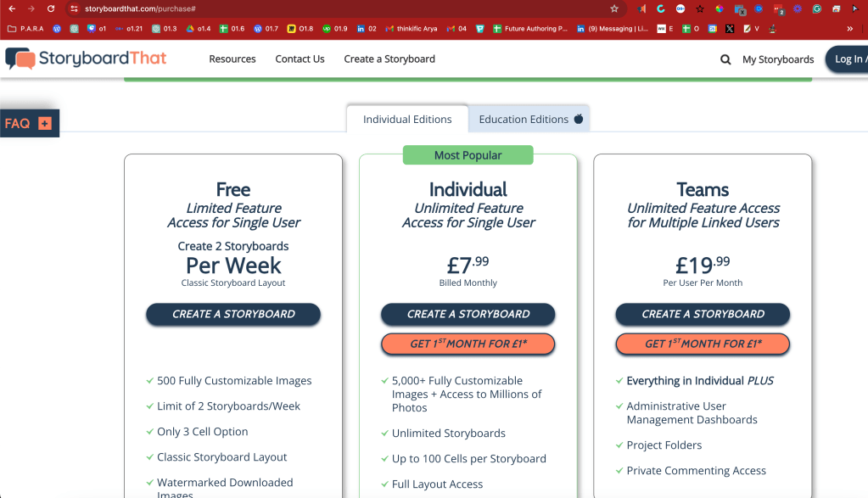Image resolution: width=868 pixels, height=498 pixels.
Task: Select the Individual Editions tab
Action: [x=407, y=119]
